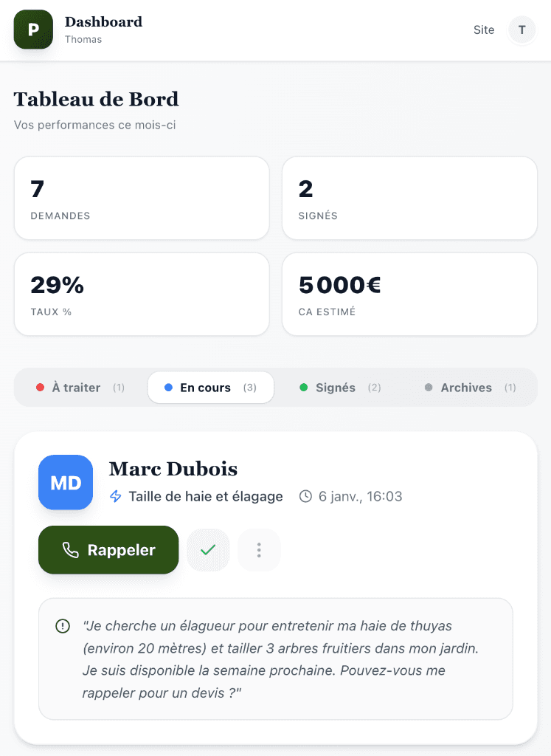The image size is (551, 756).
Task: Click the quoted client message card
Action: coord(277,657)
